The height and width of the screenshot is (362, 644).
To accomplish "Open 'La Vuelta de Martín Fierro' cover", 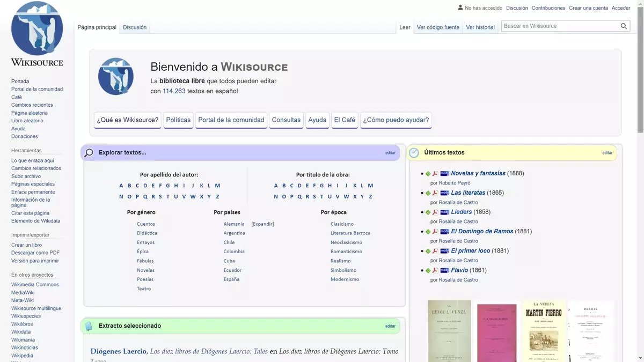I will [544, 331].
